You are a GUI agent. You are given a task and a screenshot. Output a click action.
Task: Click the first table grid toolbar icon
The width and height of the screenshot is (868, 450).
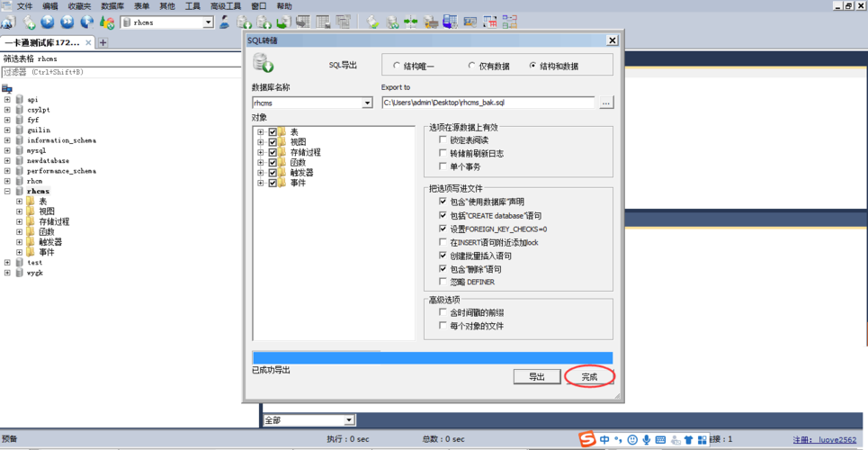tap(302, 22)
